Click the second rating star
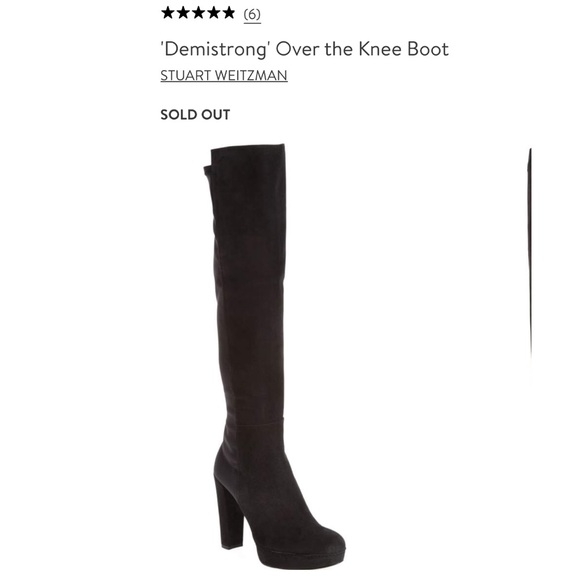The image size is (580, 580). [x=183, y=13]
